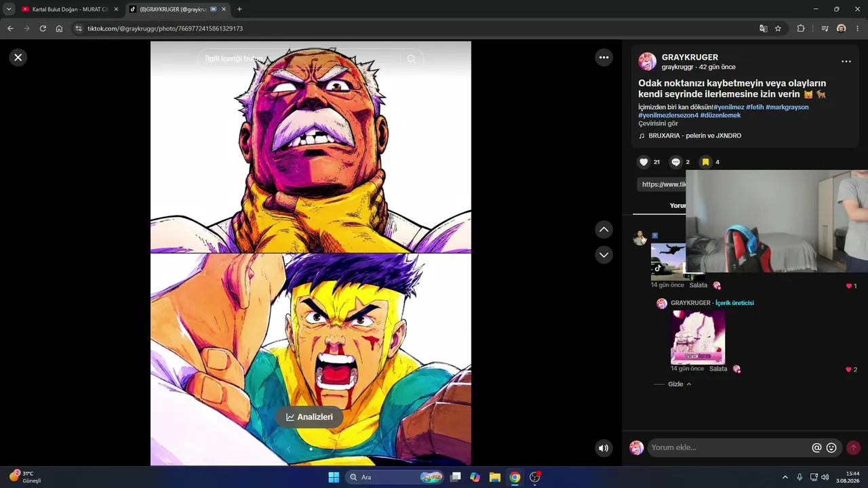Open the browser home page
The height and width of the screenshot is (488, 868).
pos(59,28)
